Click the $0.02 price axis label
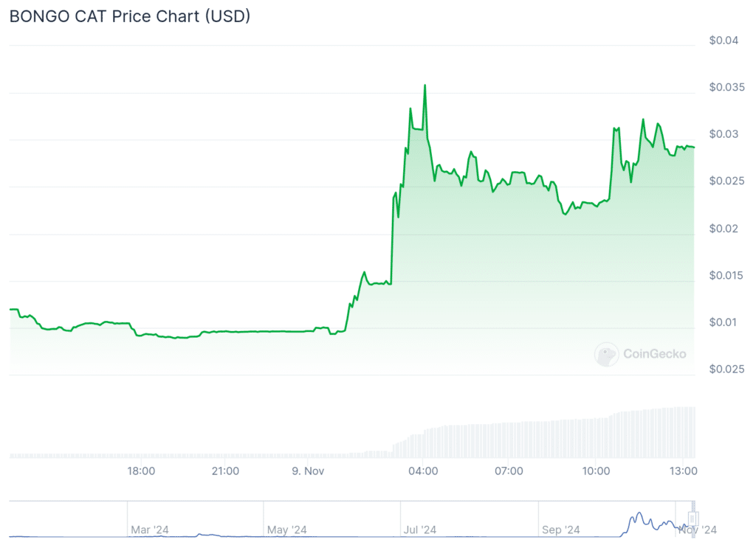The image size is (756, 551). pos(724,229)
